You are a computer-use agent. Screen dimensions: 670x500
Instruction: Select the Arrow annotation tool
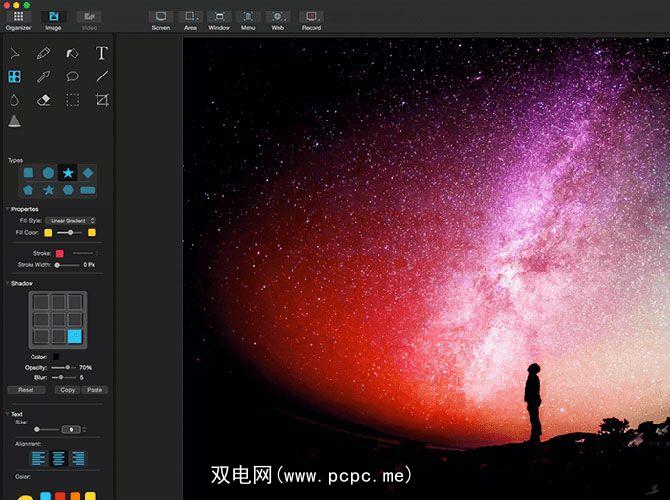coord(44,77)
